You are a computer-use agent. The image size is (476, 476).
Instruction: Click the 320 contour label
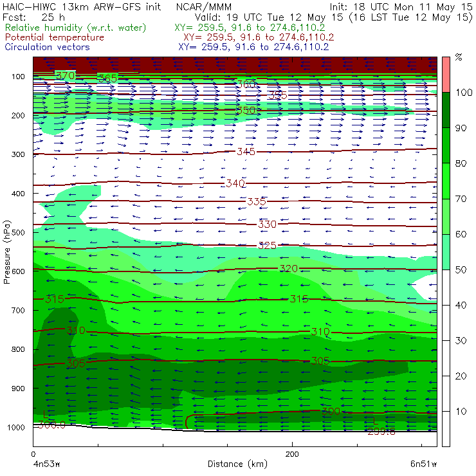click(288, 268)
